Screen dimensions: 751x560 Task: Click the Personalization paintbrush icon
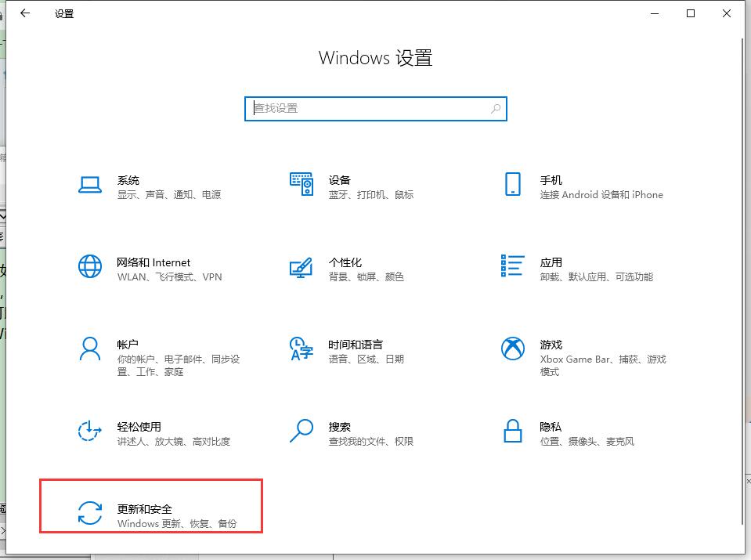tap(301, 267)
